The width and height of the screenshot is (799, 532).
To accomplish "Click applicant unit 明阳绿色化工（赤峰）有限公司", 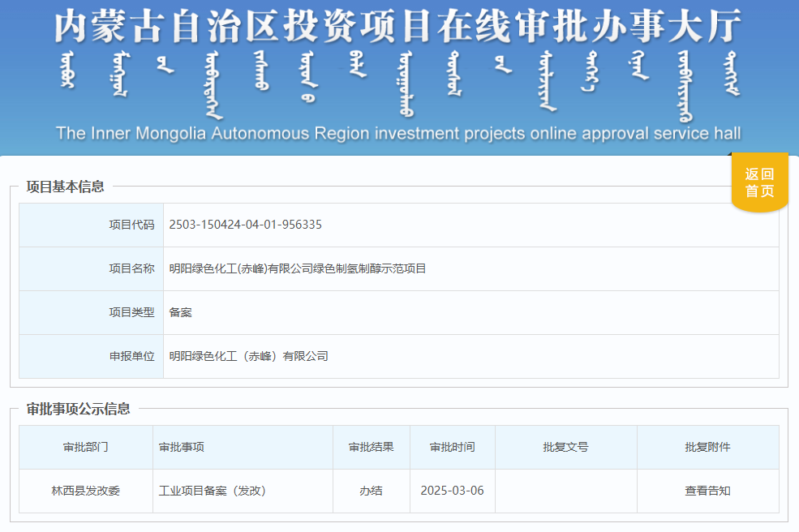I will [x=249, y=356].
